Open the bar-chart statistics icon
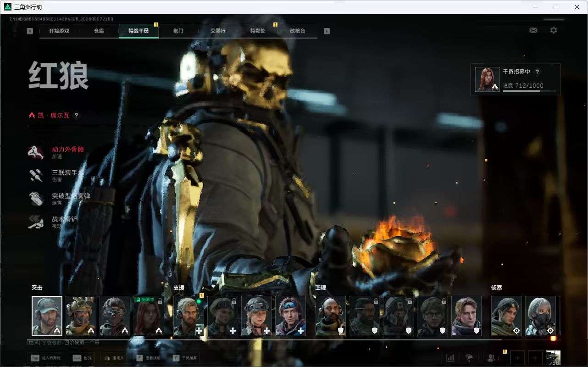This screenshot has width=588, height=367. pyautogui.click(x=450, y=358)
